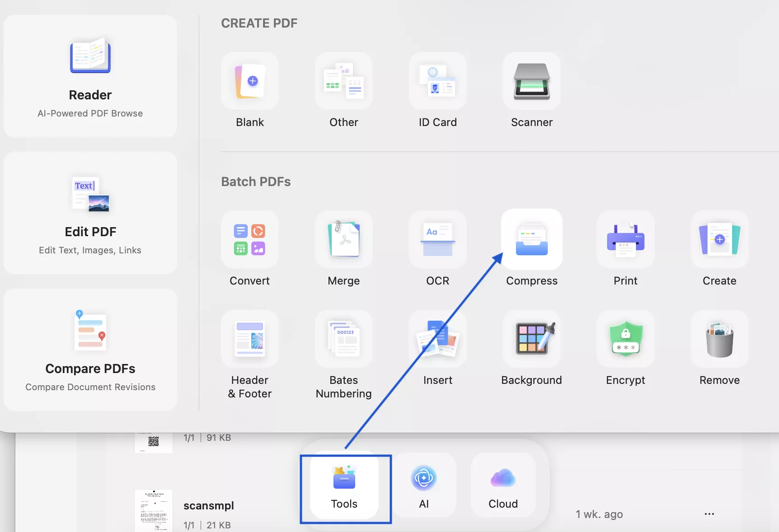Click the 1 wk. ago timestamp

599,514
